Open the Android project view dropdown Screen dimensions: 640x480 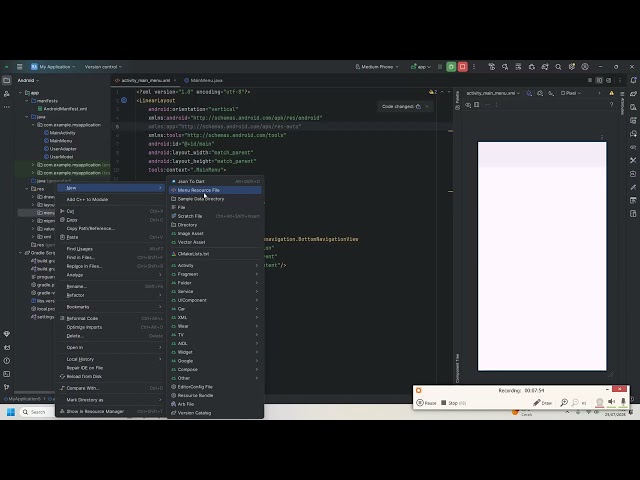[28, 80]
